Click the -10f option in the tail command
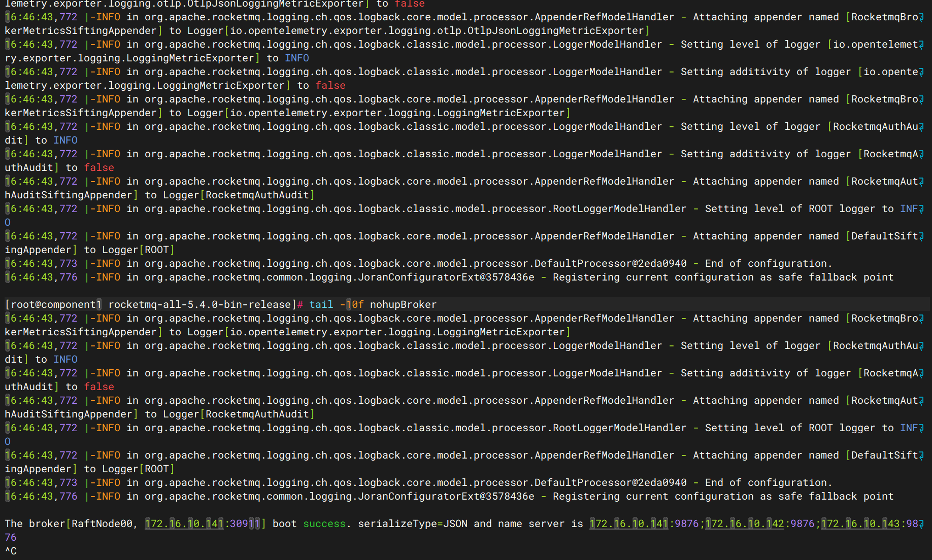932x560 pixels. [x=351, y=304]
